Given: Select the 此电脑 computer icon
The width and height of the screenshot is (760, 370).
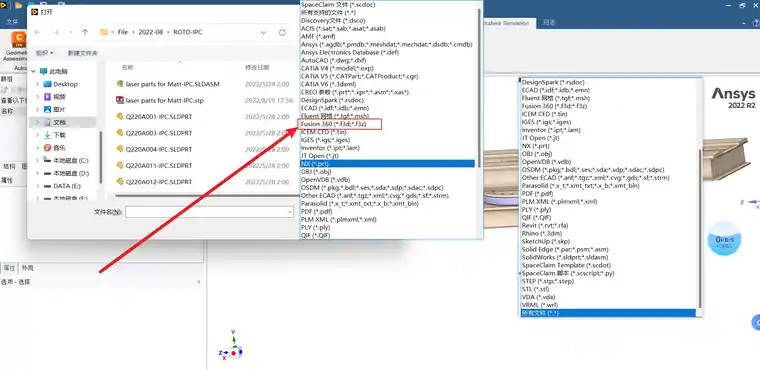Looking at the screenshot, I should pos(44,71).
